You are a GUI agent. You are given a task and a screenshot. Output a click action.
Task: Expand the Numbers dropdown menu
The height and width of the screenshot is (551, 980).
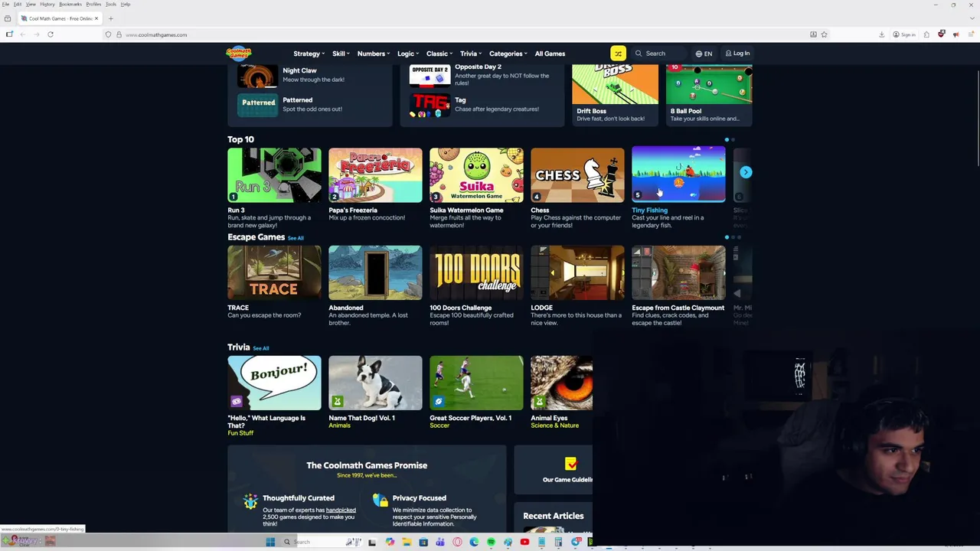[x=374, y=54]
